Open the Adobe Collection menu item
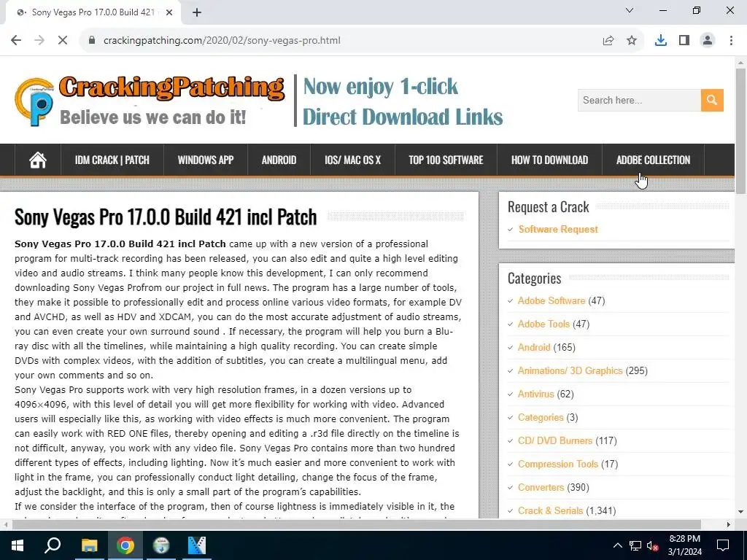This screenshot has width=747, height=560. (653, 160)
